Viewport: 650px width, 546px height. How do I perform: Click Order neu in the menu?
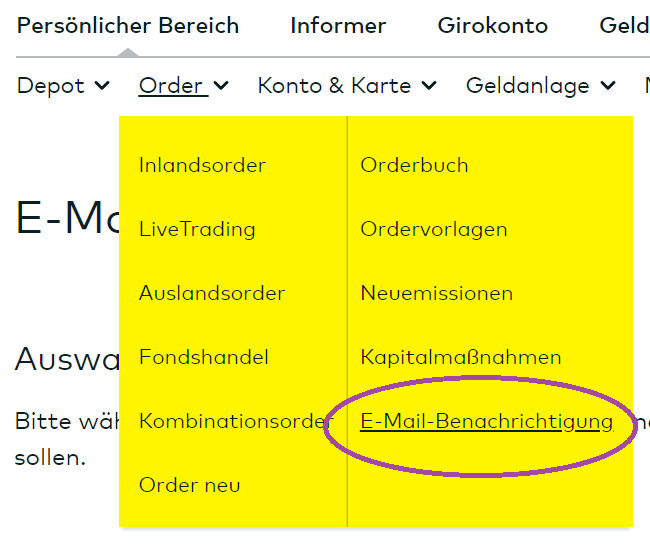tap(190, 485)
